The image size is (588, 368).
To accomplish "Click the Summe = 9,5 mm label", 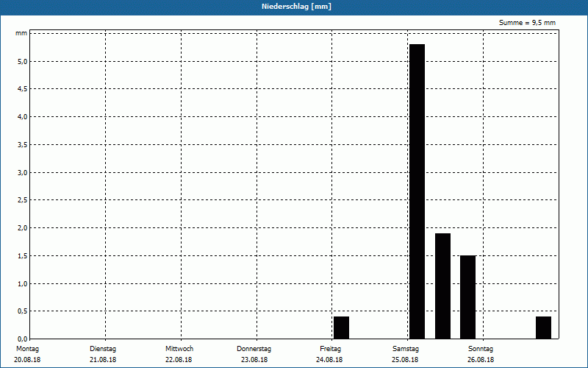I will [x=527, y=23].
